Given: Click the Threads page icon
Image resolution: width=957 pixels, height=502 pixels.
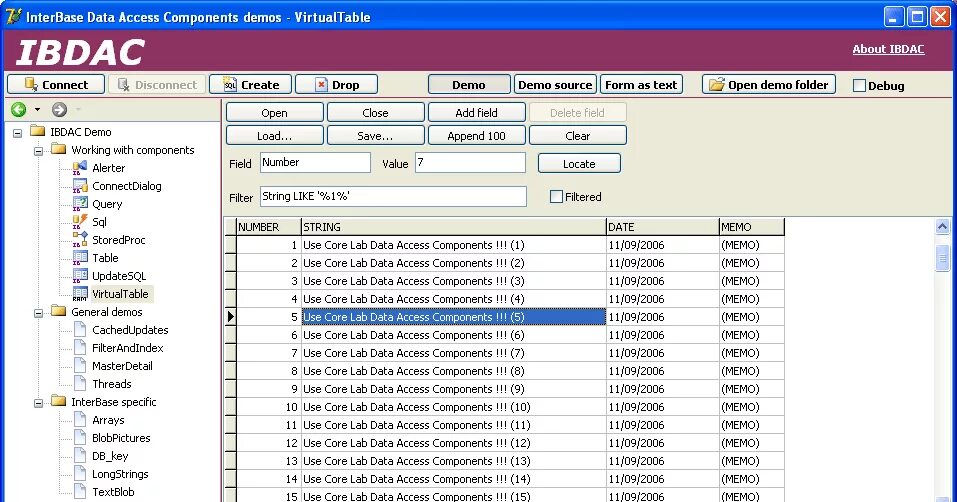Looking at the screenshot, I should click(x=80, y=384).
